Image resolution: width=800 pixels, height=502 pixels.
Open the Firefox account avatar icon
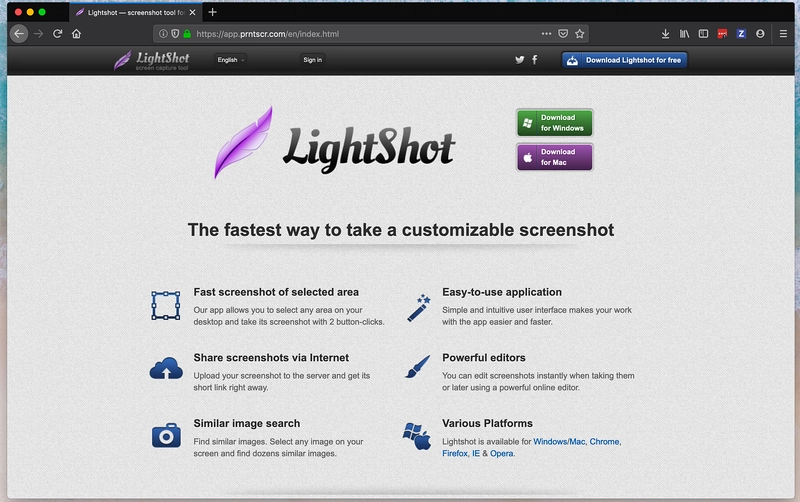point(760,34)
